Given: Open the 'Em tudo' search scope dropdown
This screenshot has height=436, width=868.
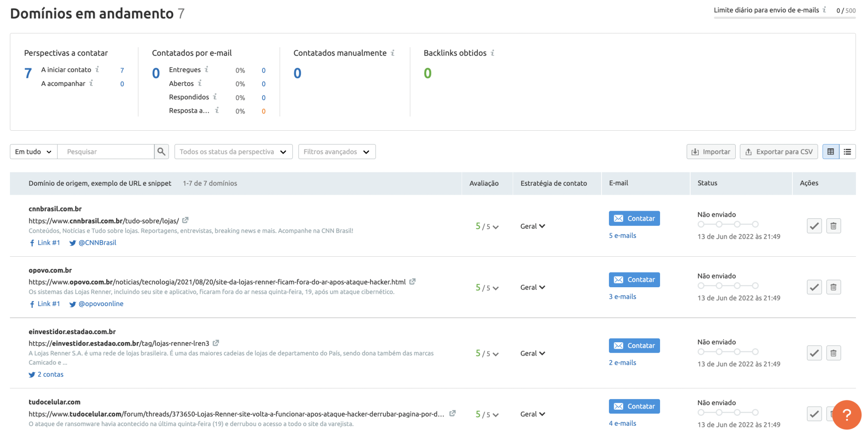Looking at the screenshot, I should pos(34,151).
